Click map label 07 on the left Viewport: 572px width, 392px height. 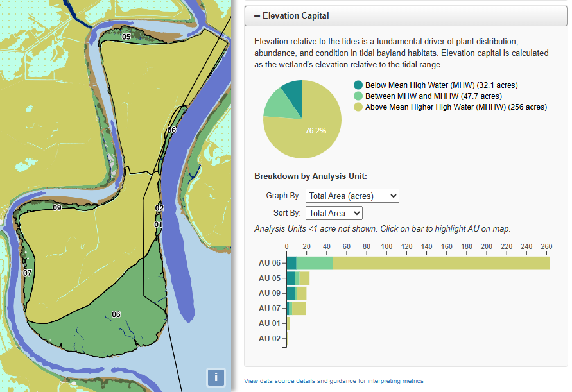coord(28,273)
